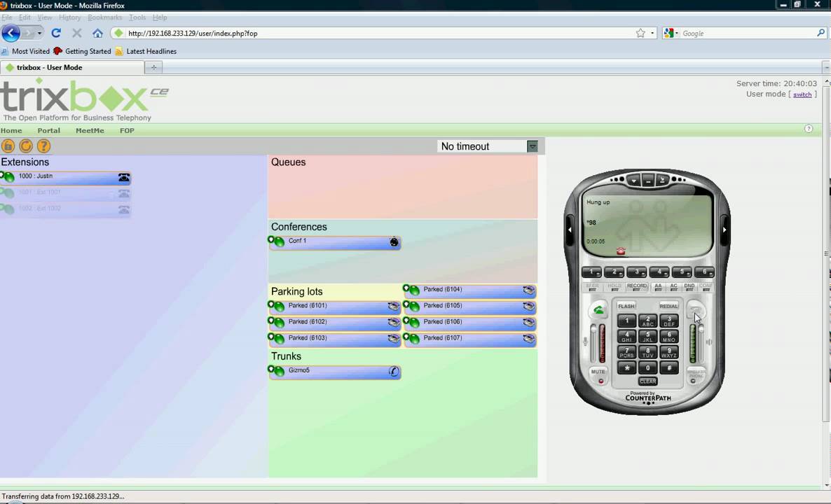
Task: Click the help circle icon on trixbox menu bar
Action: (808, 129)
